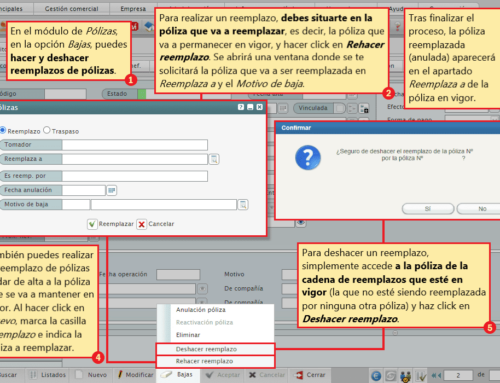
Task: Click the checklist icon in bottom toolbar
Action: pos(421,376)
